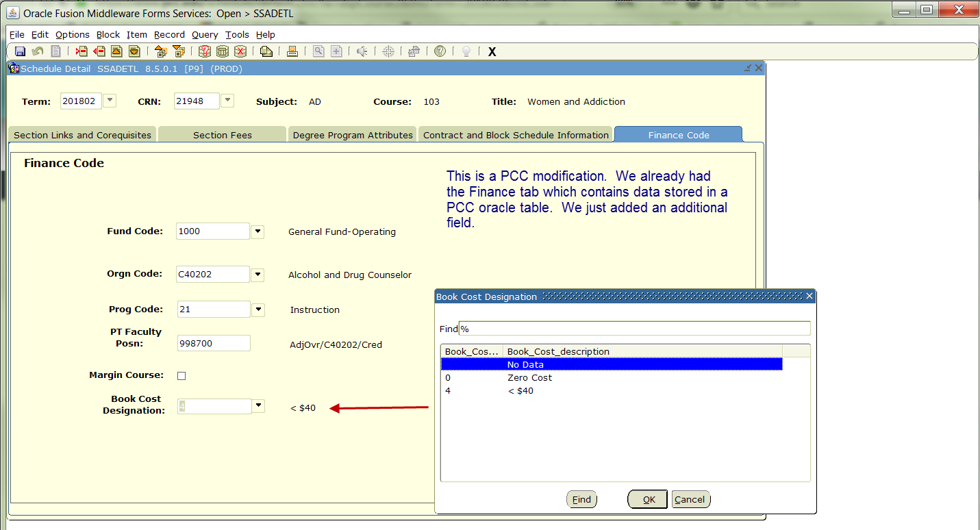The image size is (980, 530).
Task: Click the Print toolbar icon
Action: (x=292, y=51)
